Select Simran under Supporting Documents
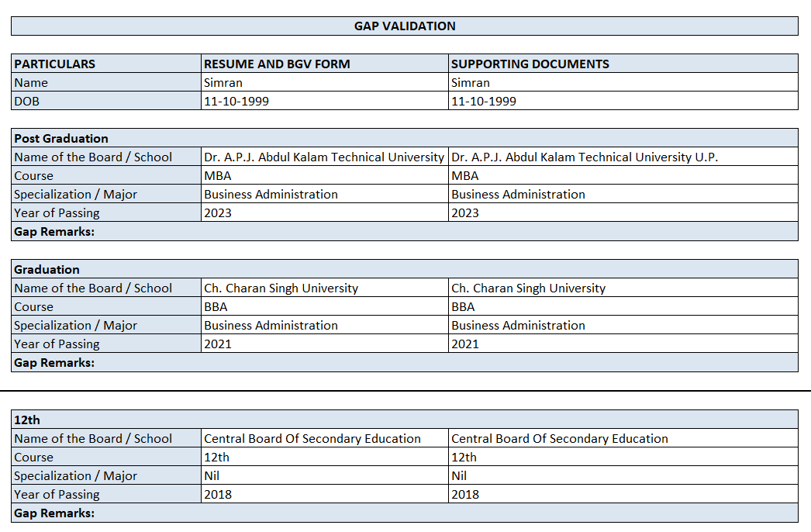Viewport: 811px width, 532px height. pos(623,82)
